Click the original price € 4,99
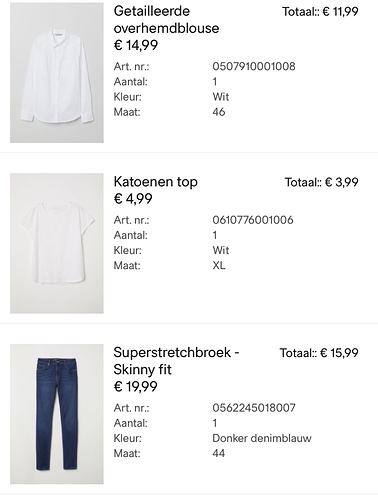378x500 pixels. coord(133,199)
